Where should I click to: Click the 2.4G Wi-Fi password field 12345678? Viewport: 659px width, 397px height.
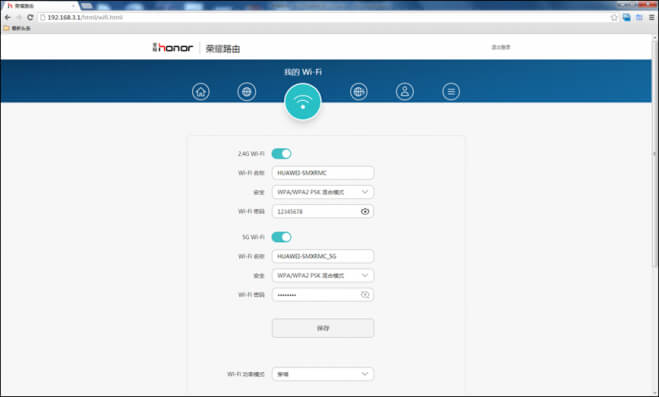pyautogui.click(x=323, y=211)
